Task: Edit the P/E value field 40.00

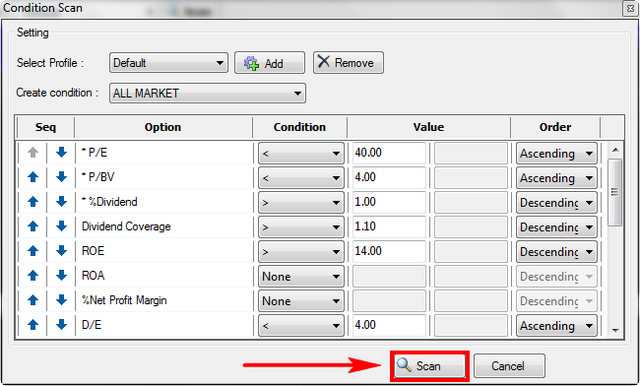Action: click(389, 153)
